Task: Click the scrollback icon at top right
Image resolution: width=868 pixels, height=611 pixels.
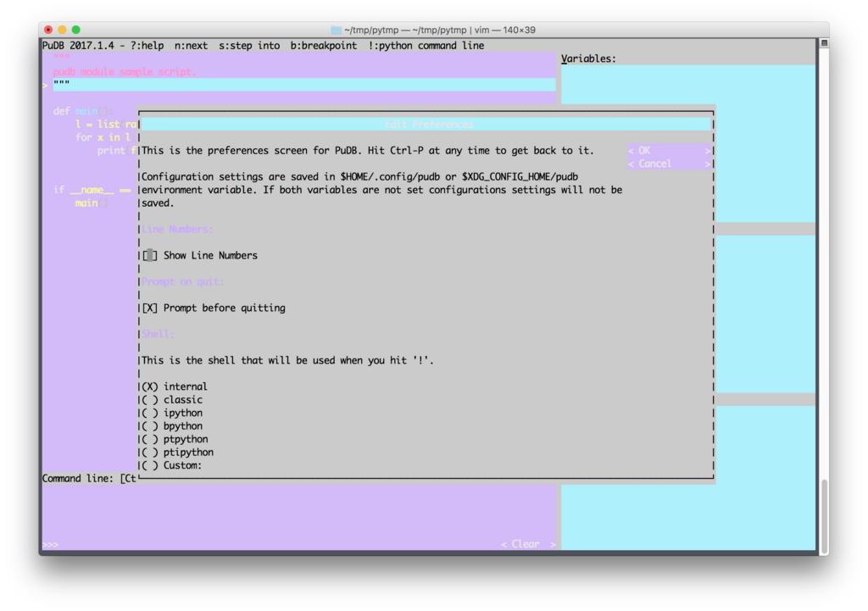Action: 824,43
